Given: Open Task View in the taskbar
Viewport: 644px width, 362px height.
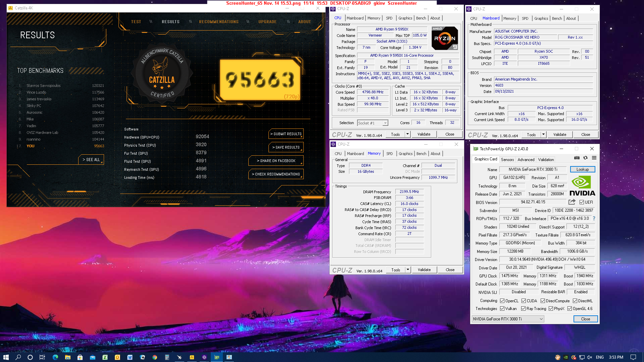Looking at the screenshot, I should [42, 357].
